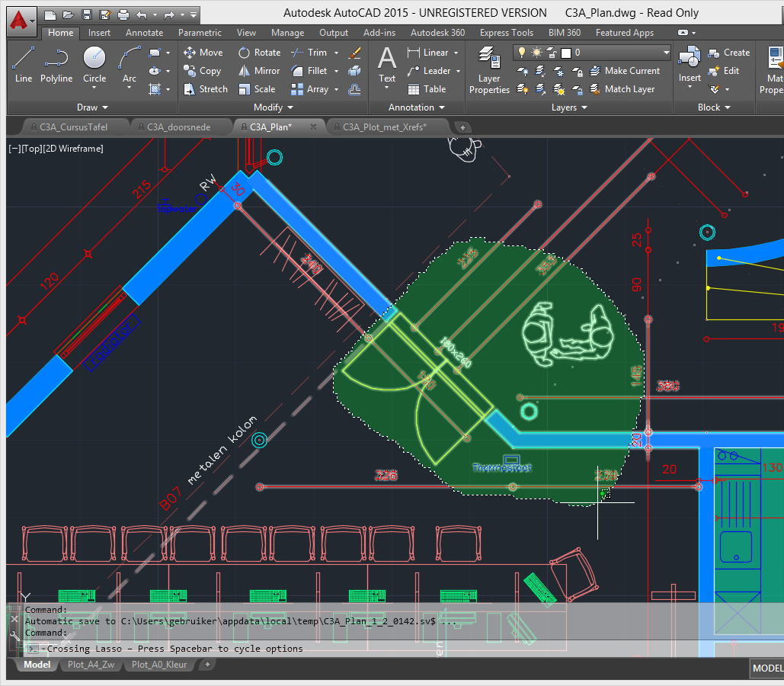Open the layer selection dropdown
The width and height of the screenshot is (784, 686).
[666, 52]
